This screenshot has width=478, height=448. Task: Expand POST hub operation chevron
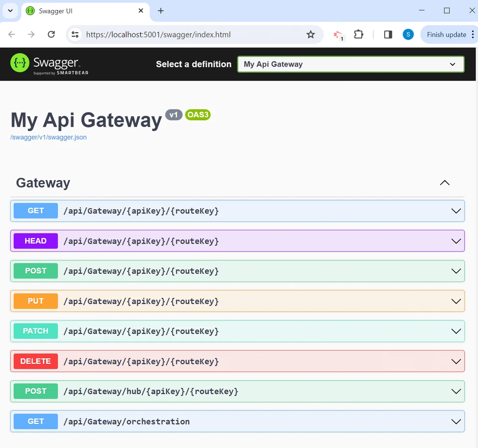[x=456, y=391]
